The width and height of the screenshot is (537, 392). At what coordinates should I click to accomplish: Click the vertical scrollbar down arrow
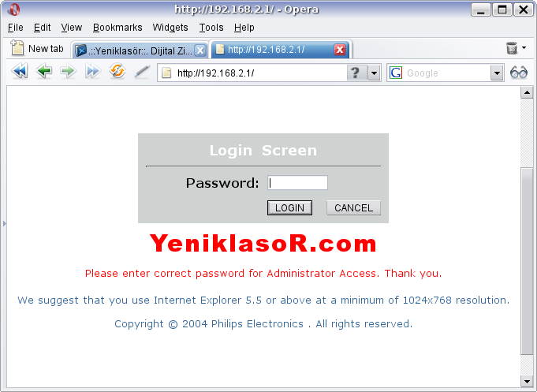point(527,381)
